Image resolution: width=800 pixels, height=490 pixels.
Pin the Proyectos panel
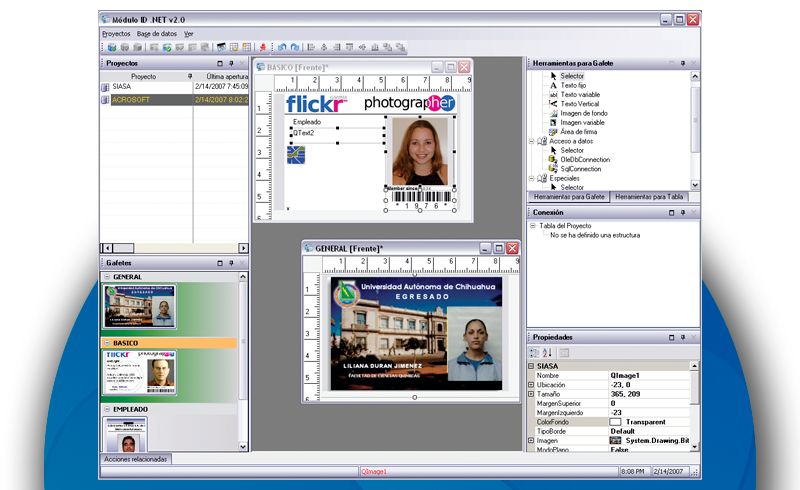tap(231, 63)
